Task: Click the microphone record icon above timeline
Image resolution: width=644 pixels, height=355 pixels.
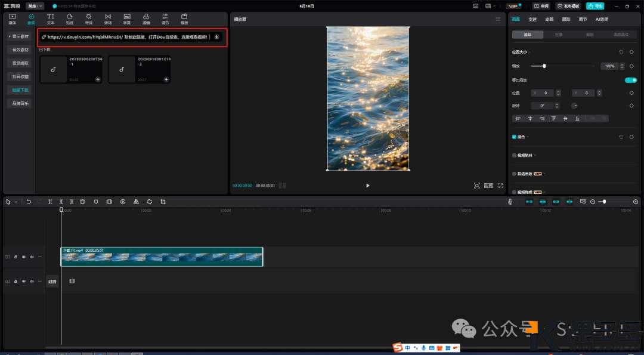Action: pyautogui.click(x=510, y=202)
